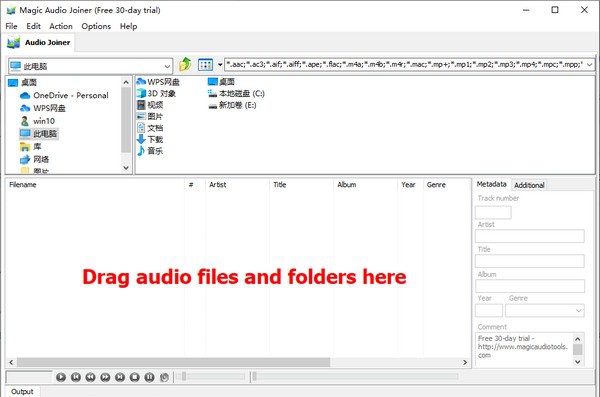Click the Year input field
Image resolution: width=600 pixels, height=397 pixels.
click(x=489, y=310)
